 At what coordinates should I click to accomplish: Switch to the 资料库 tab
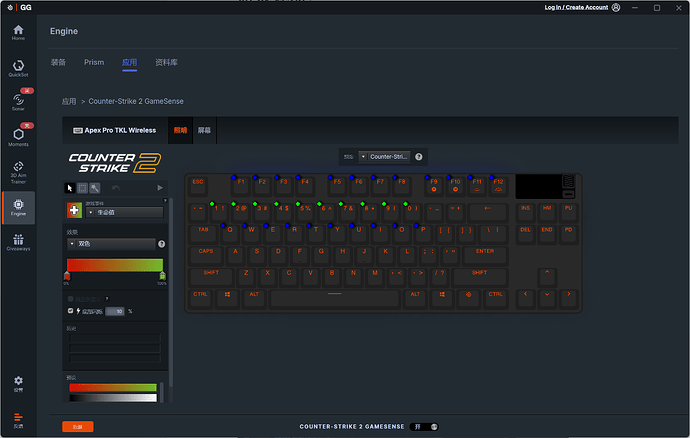click(x=167, y=62)
